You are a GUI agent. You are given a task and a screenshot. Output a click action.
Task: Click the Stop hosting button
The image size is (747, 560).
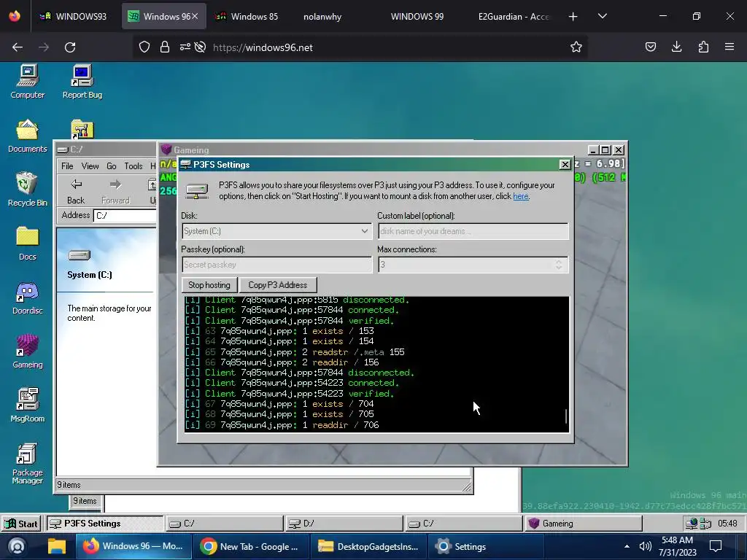(209, 285)
